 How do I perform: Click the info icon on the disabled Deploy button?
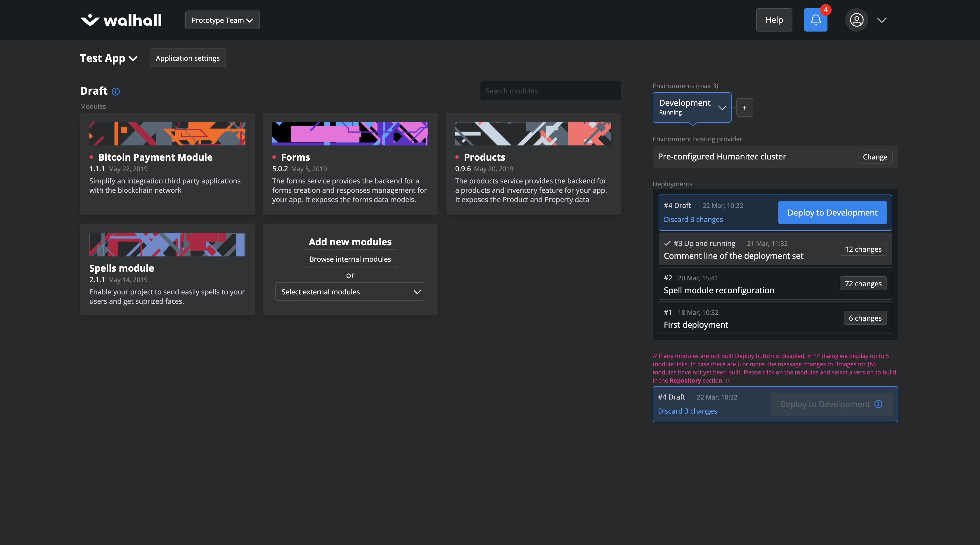click(x=878, y=404)
